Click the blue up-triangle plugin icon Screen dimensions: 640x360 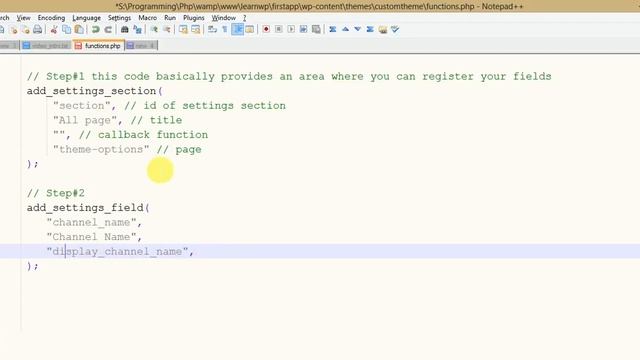click(345, 29)
